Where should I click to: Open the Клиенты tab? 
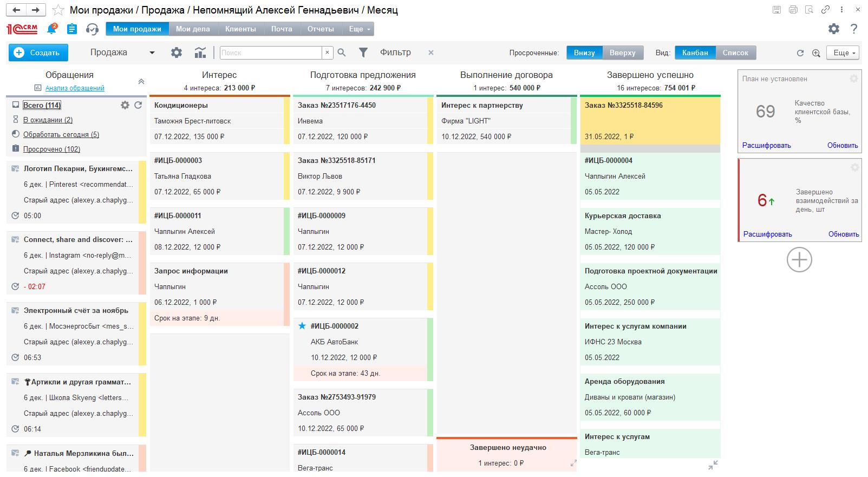(x=240, y=29)
